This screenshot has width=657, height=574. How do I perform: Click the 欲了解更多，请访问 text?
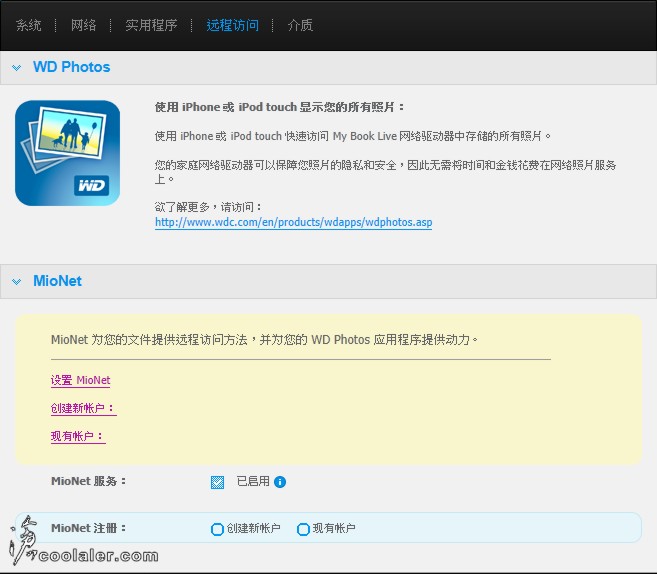pos(208,207)
